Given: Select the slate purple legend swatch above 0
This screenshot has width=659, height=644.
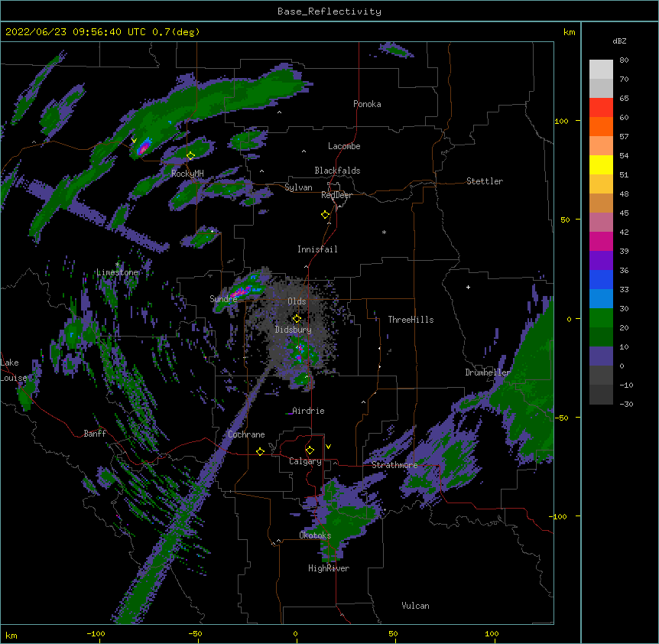Looking at the screenshot, I should tap(601, 356).
